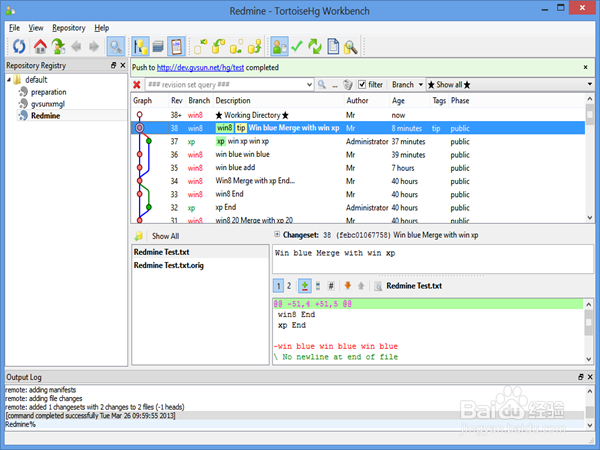Open the Repository menu
600x450 pixels.
tap(68, 28)
